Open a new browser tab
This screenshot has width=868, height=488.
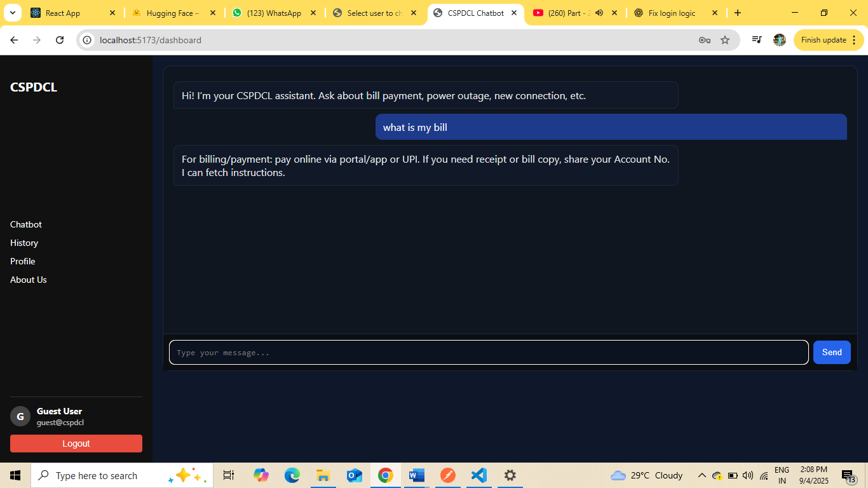737,13
